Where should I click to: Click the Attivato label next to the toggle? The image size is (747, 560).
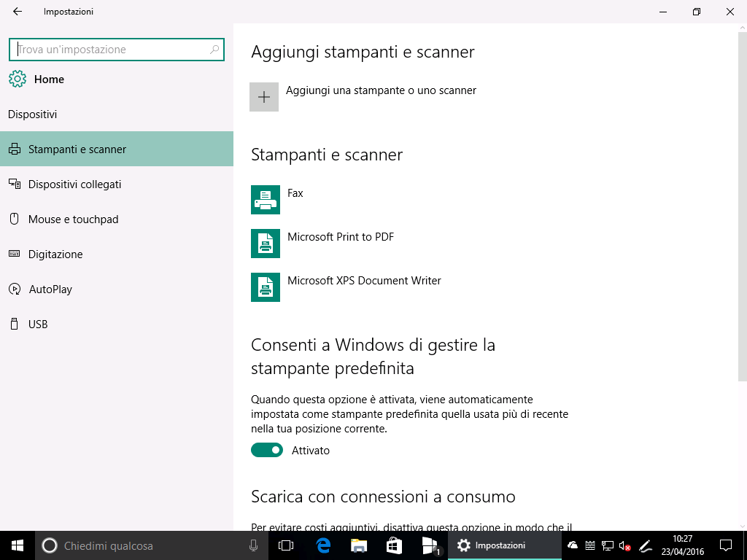311,451
